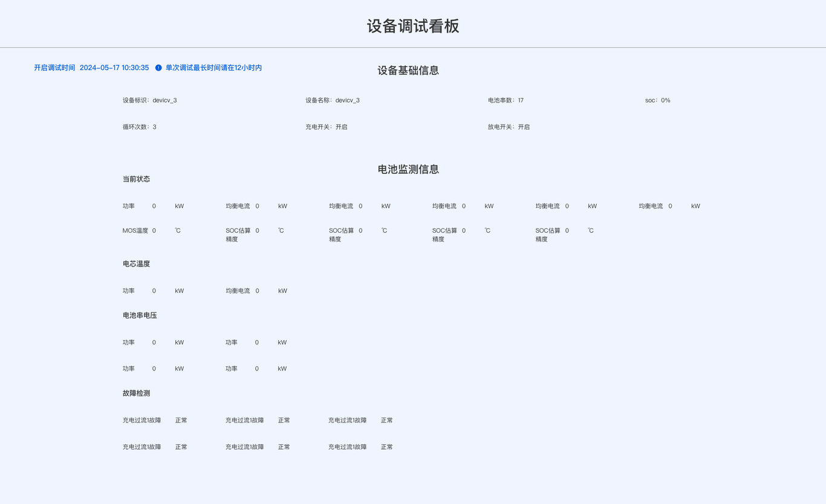Click the ℃ unit beside MOS温度
The width and height of the screenshot is (826, 504).
click(178, 231)
